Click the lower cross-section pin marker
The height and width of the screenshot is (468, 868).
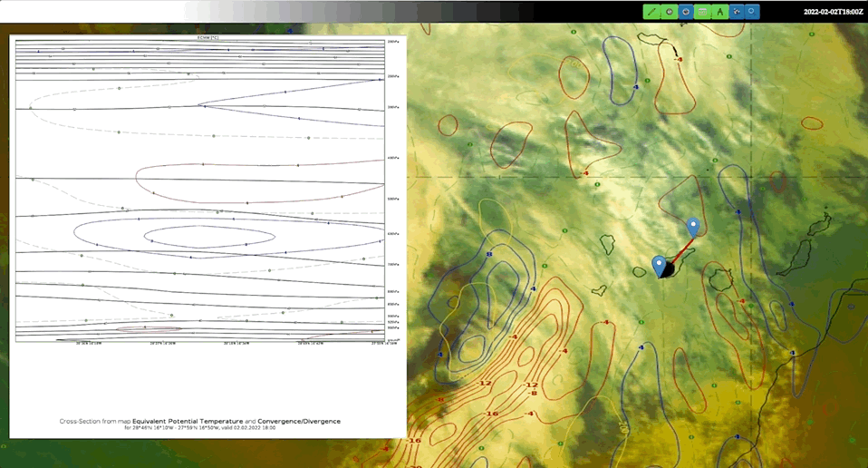pyautogui.click(x=659, y=266)
